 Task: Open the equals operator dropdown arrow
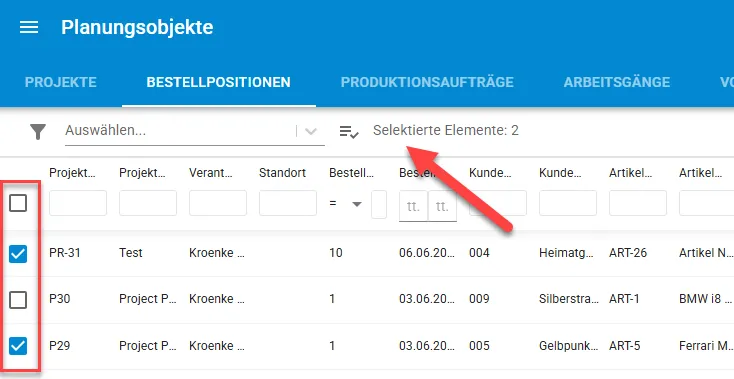coord(357,204)
